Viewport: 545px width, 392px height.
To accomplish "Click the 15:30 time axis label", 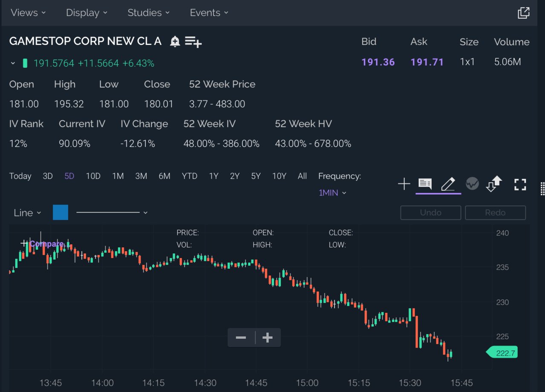I will (x=409, y=383).
